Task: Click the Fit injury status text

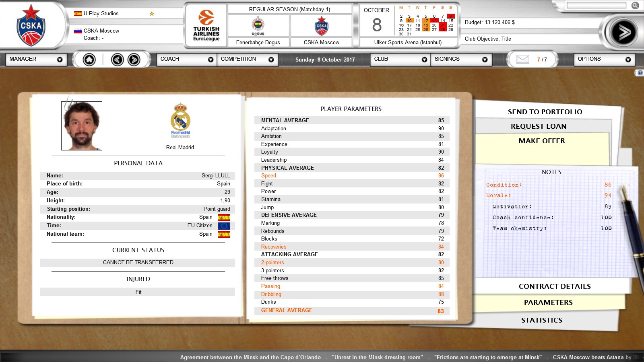Action: tap(138, 292)
